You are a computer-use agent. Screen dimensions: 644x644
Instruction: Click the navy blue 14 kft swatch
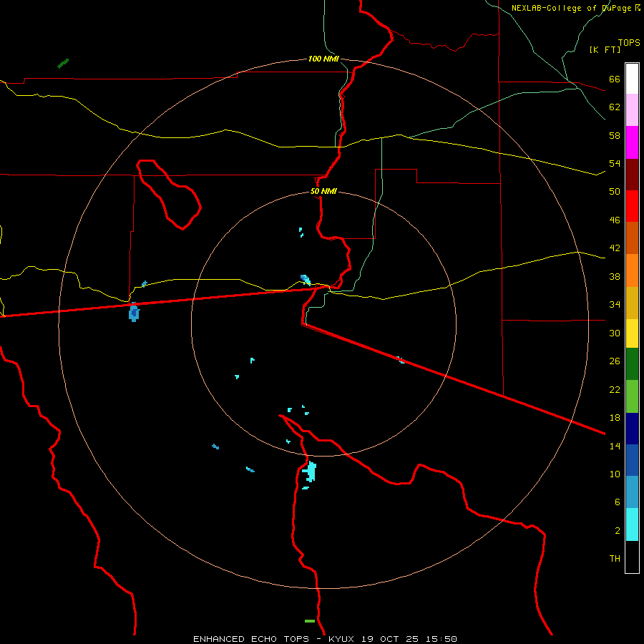(632, 429)
